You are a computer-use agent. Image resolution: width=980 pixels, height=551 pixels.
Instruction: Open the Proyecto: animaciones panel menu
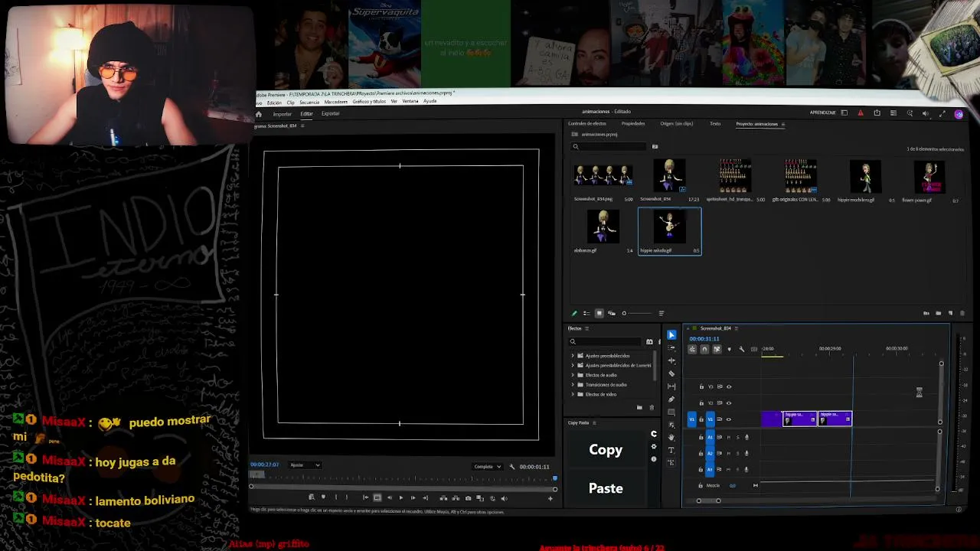pos(782,124)
